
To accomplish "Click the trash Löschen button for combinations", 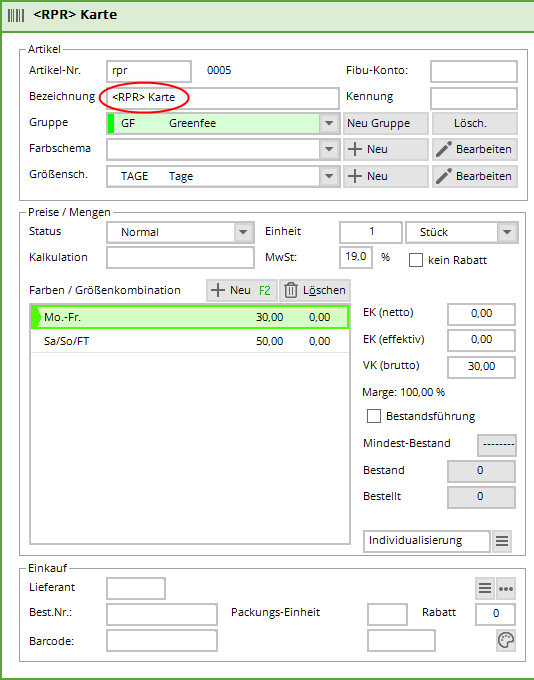I will click(315, 290).
